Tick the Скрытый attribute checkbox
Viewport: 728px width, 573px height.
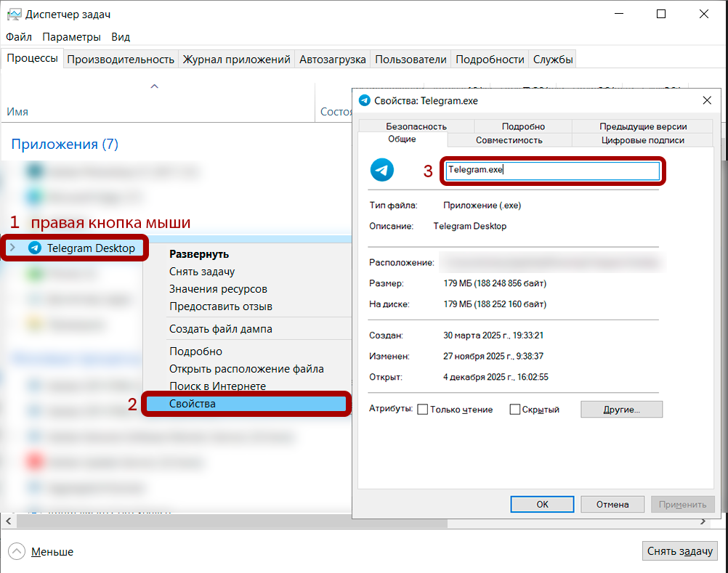point(514,409)
